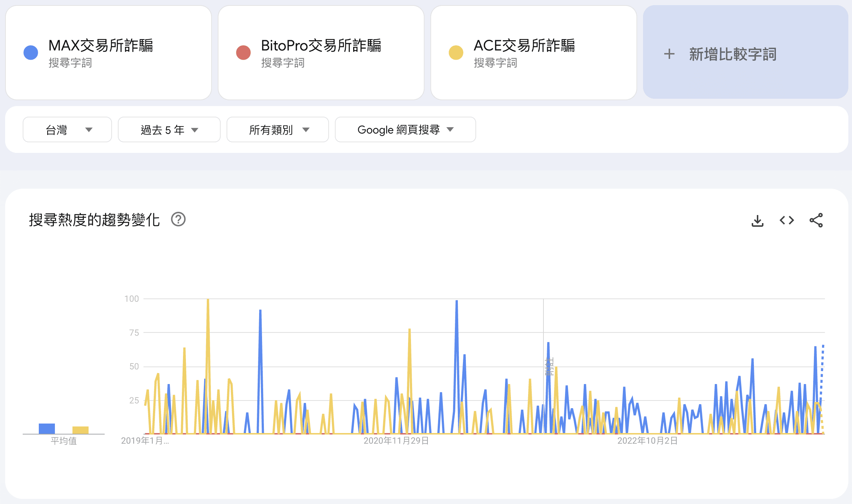Click the 2022年10月2日 axis label
The height and width of the screenshot is (504, 852).
[x=647, y=441]
